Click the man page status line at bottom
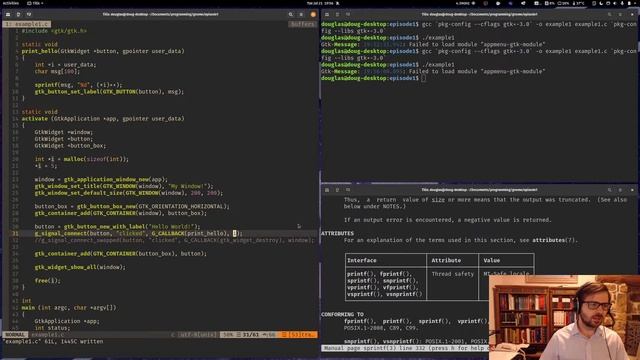 404,349
